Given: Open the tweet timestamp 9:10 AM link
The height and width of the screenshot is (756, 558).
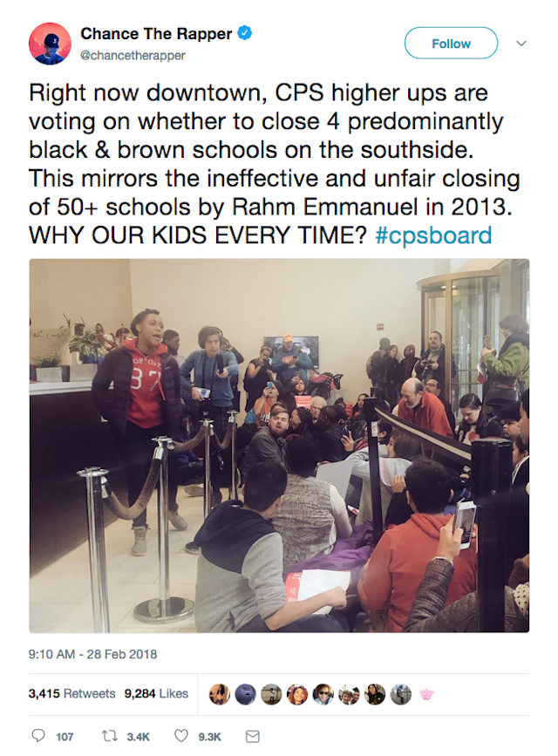Looking at the screenshot, I should tap(92, 653).
